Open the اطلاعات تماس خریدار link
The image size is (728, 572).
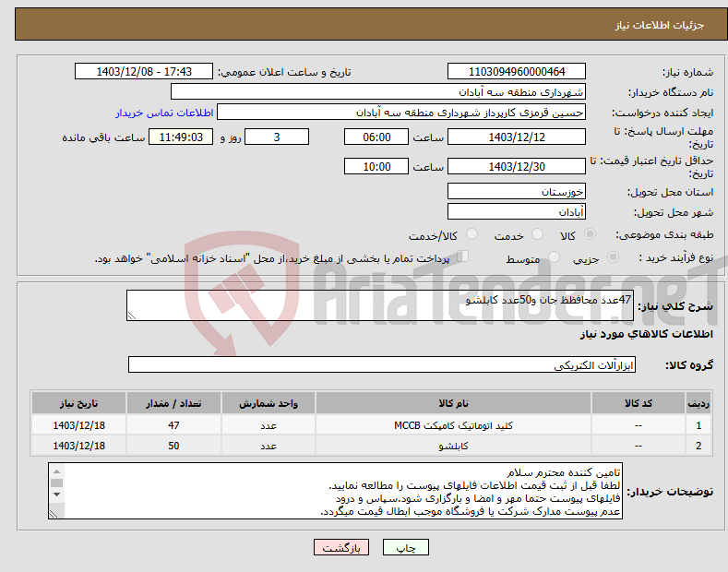pyautogui.click(x=164, y=113)
